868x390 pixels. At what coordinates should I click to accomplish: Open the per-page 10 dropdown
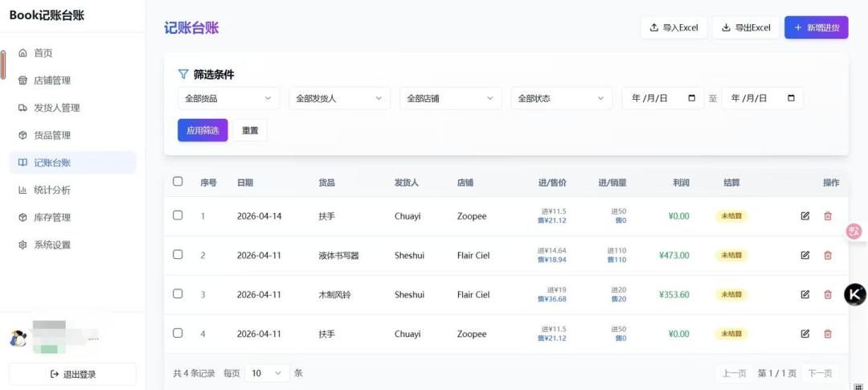(267, 373)
